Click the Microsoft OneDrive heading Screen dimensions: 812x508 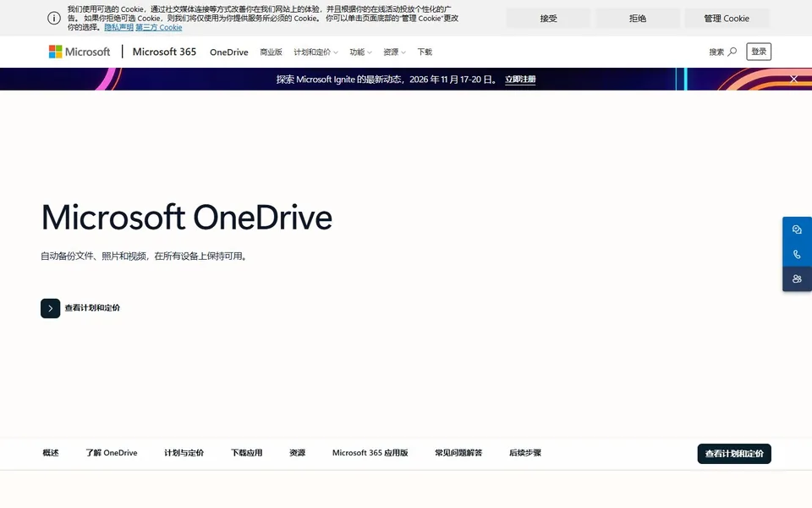186,217
